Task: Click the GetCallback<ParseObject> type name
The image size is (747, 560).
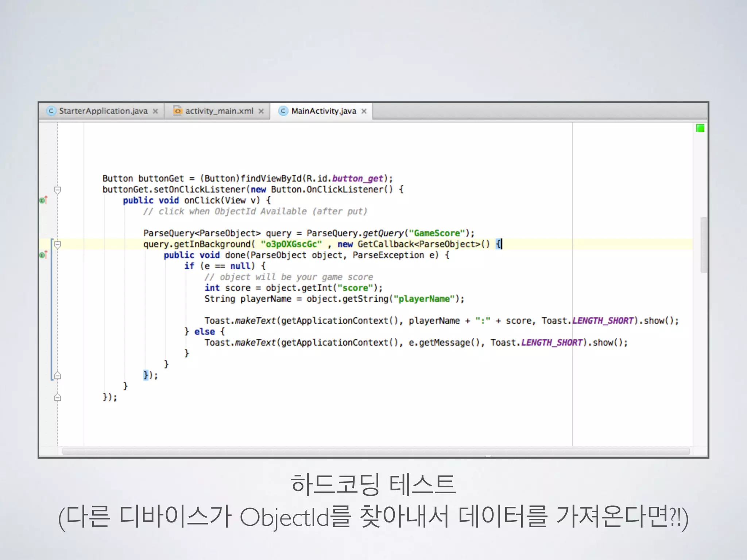Action: click(419, 244)
